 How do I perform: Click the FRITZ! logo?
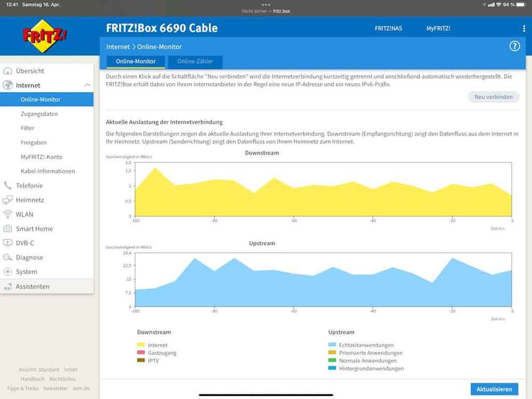pyautogui.click(x=44, y=36)
